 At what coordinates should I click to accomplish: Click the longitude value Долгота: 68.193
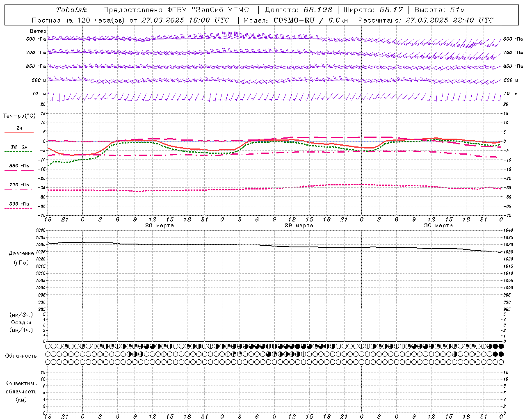298,10
